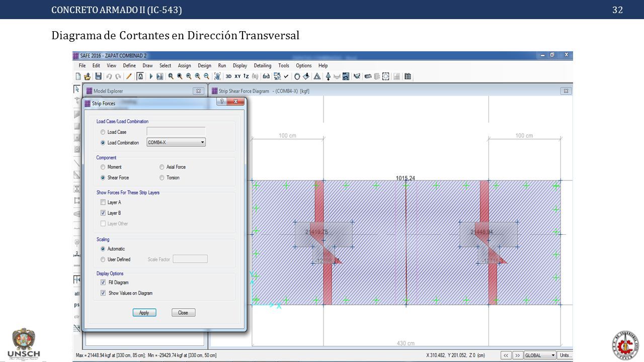Select the Pan hand tool

coord(217,76)
